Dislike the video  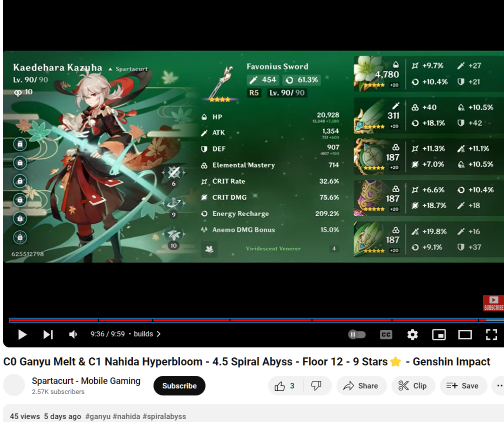(x=316, y=385)
